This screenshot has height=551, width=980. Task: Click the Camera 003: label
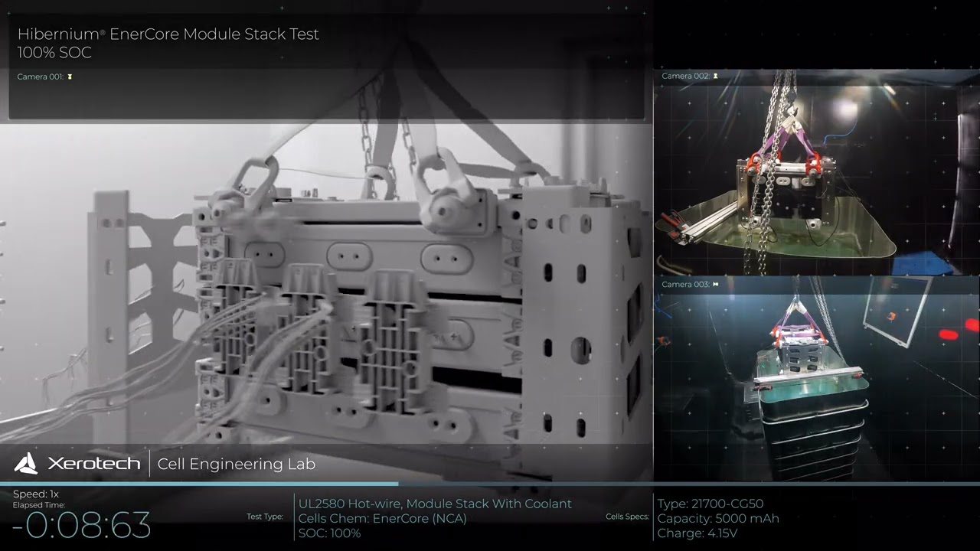tap(686, 285)
